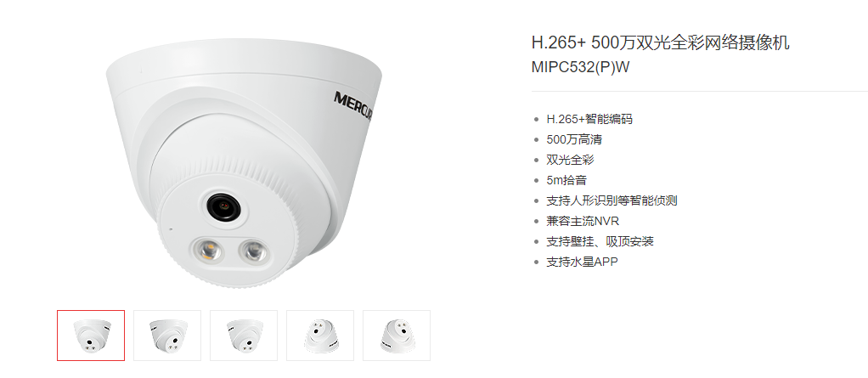
Task: Select the red-bordered first camera thumbnail
Action: point(91,336)
